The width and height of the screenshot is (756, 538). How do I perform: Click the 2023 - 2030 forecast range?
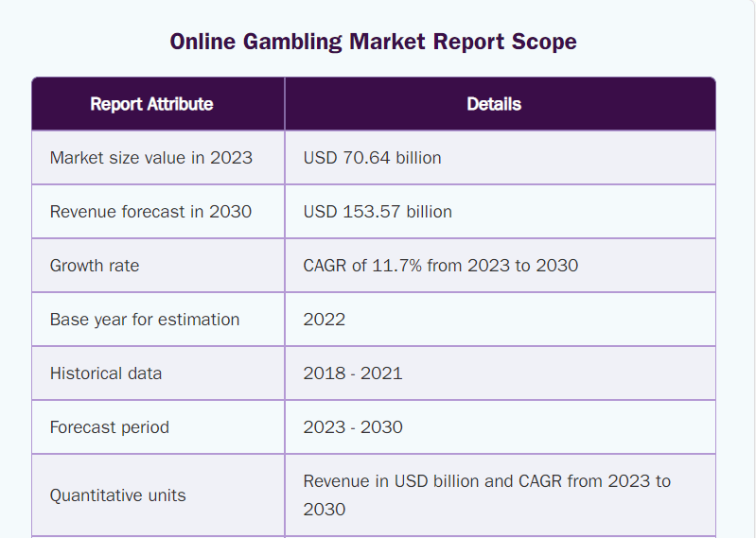click(353, 427)
